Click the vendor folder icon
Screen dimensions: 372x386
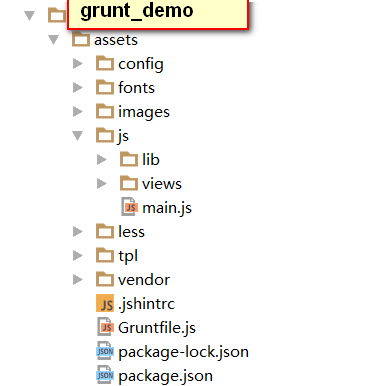point(105,279)
